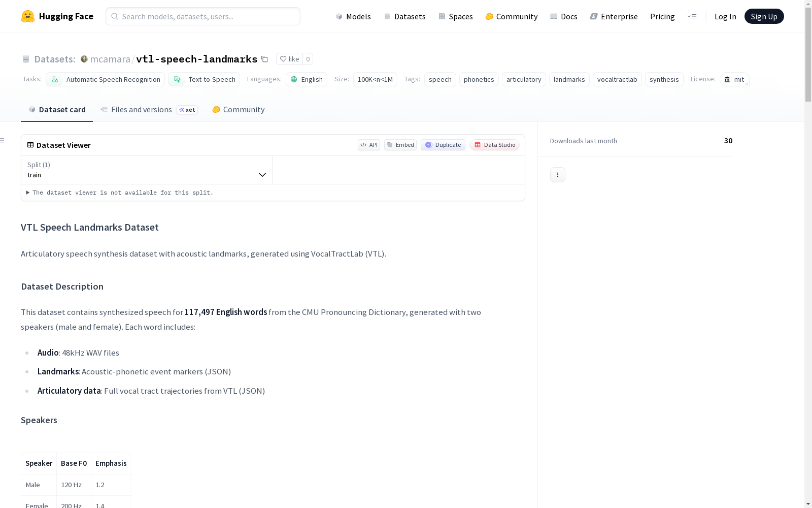The height and width of the screenshot is (508, 812).
Task: Click the mit license tag
Action: pos(734,79)
